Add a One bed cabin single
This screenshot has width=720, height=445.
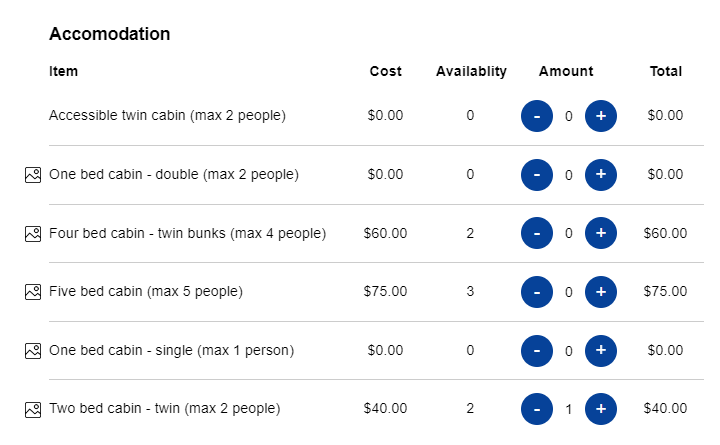[600, 351]
